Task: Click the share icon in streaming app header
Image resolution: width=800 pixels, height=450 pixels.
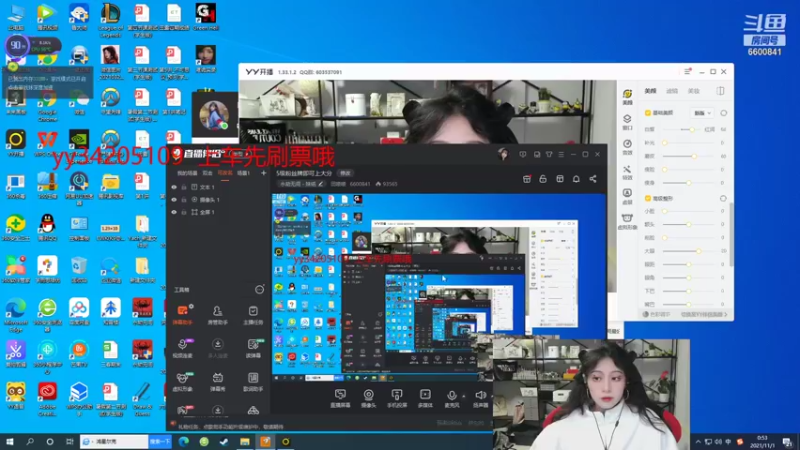Action: pos(592,179)
